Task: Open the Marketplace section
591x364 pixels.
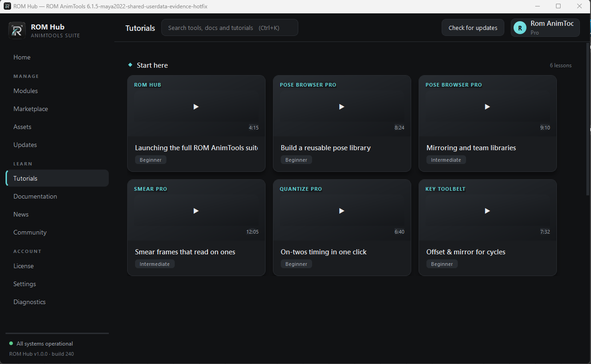Action: (x=57, y=109)
